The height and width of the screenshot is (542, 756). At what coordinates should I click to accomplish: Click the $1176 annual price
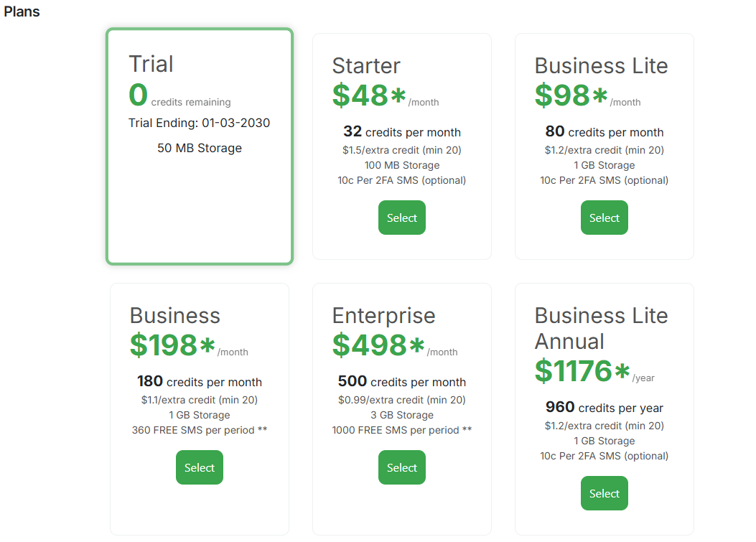pyautogui.click(x=578, y=372)
